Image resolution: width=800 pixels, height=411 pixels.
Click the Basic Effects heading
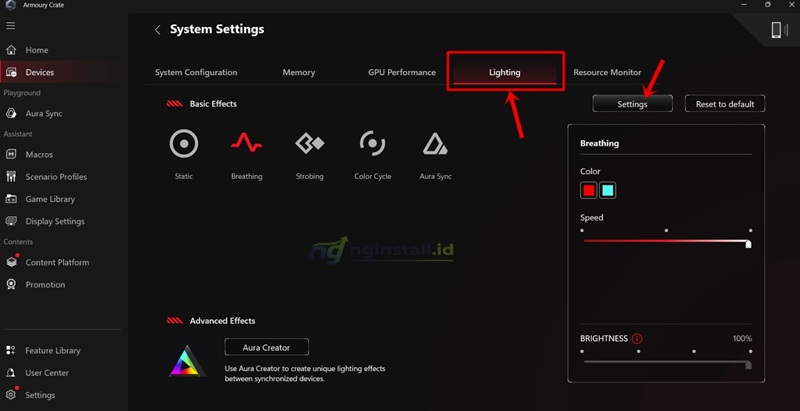(213, 104)
